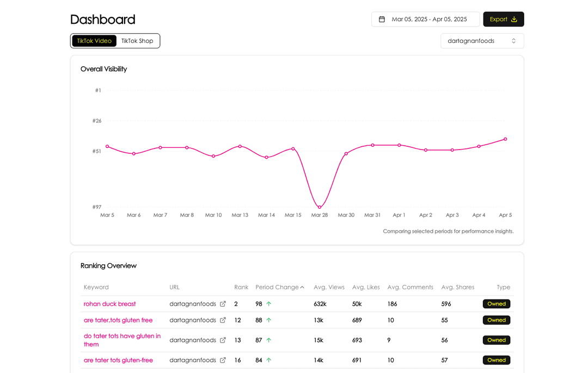Screen dimensions: 588x373
Task: Select the TikTok Video tab
Action: click(94, 41)
